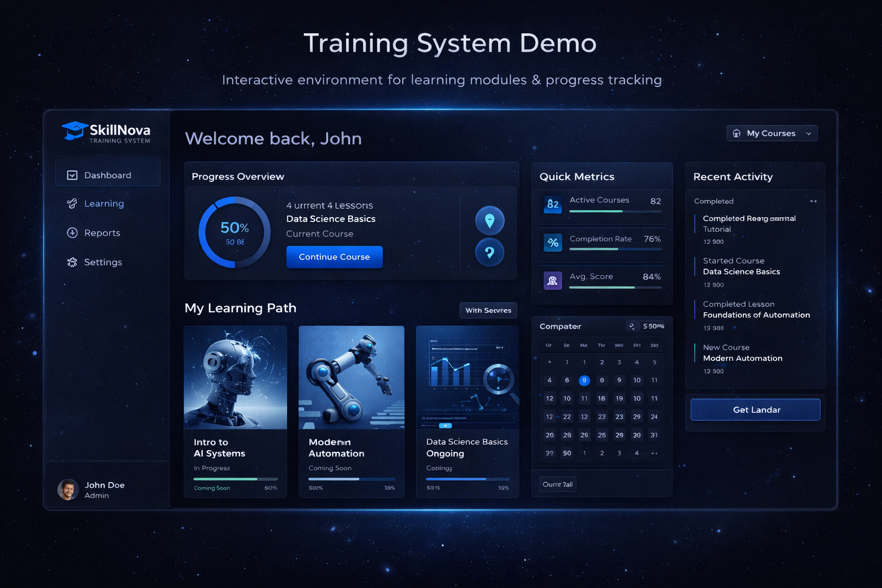Click the Data Science Basics Ongoing progress bar

tap(467, 479)
